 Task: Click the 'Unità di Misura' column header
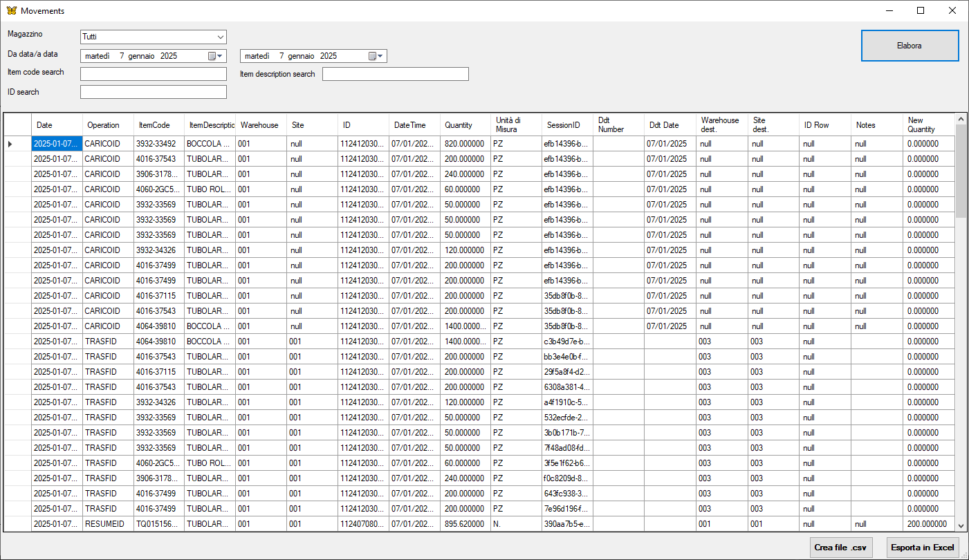point(517,125)
